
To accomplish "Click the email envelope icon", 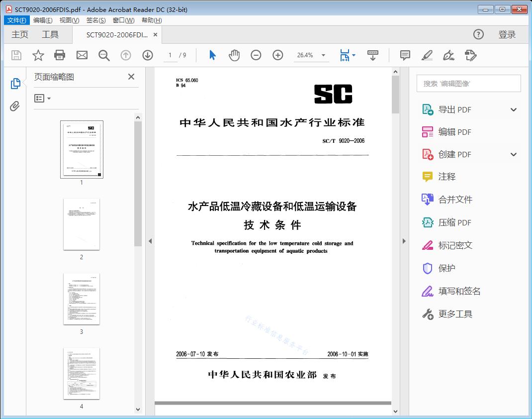I will pyautogui.click(x=82, y=55).
